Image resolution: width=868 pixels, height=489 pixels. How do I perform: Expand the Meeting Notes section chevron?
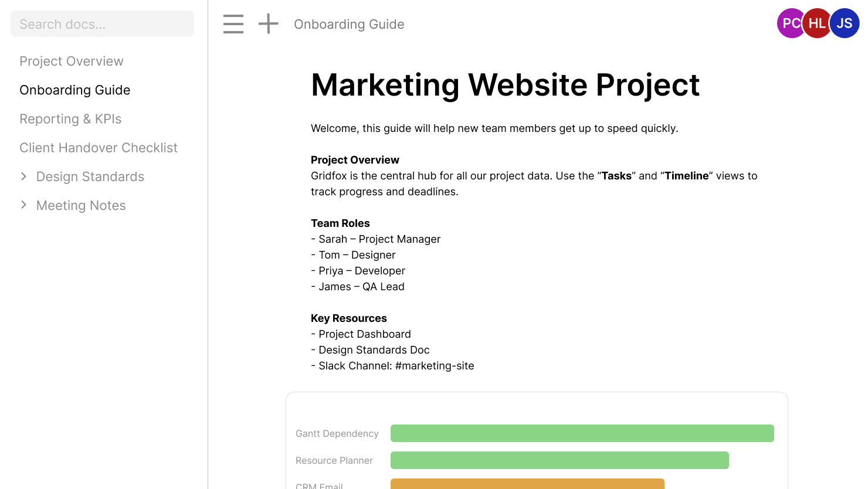pos(23,205)
